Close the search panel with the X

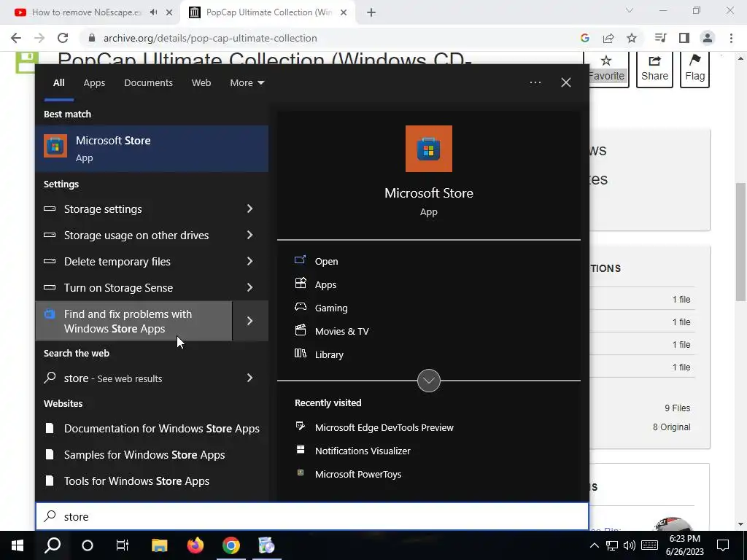(x=566, y=82)
